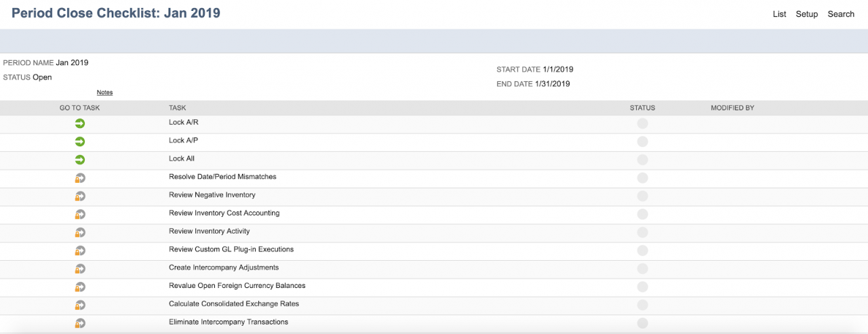Open the Search link at top right
This screenshot has height=334, width=868.
pos(841,14)
